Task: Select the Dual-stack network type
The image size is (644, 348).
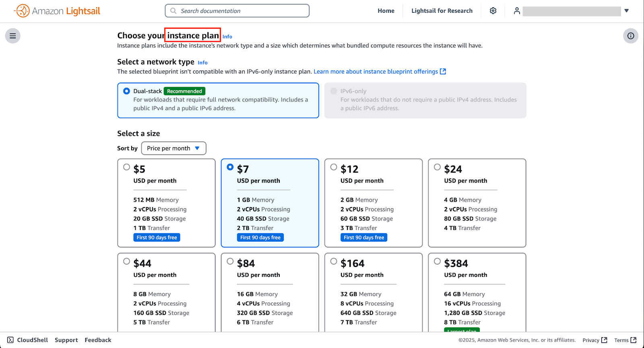Action: pyautogui.click(x=127, y=91)
